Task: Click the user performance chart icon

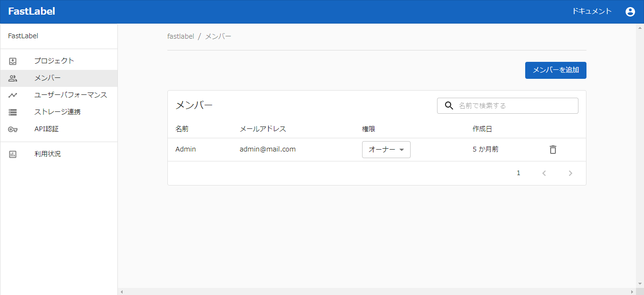Action: (13, 95)
